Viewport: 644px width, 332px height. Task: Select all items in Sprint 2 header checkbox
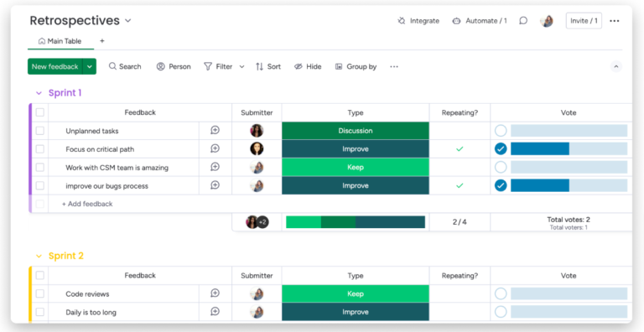pyautogui.click(x=40, y=275)
